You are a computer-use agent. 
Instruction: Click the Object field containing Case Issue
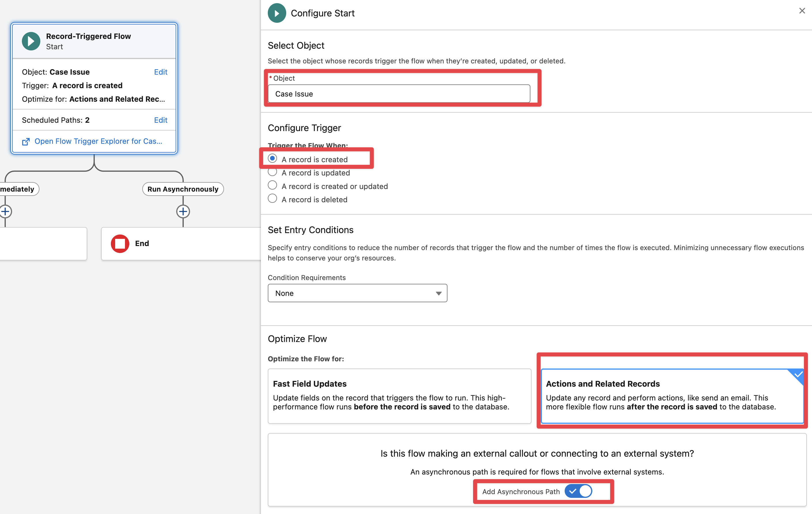[x=399, y=94]
